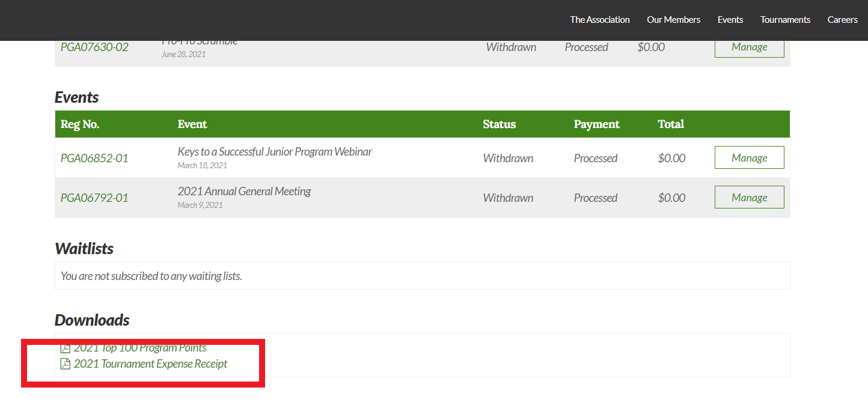Open The Association menu

(599, 20)
